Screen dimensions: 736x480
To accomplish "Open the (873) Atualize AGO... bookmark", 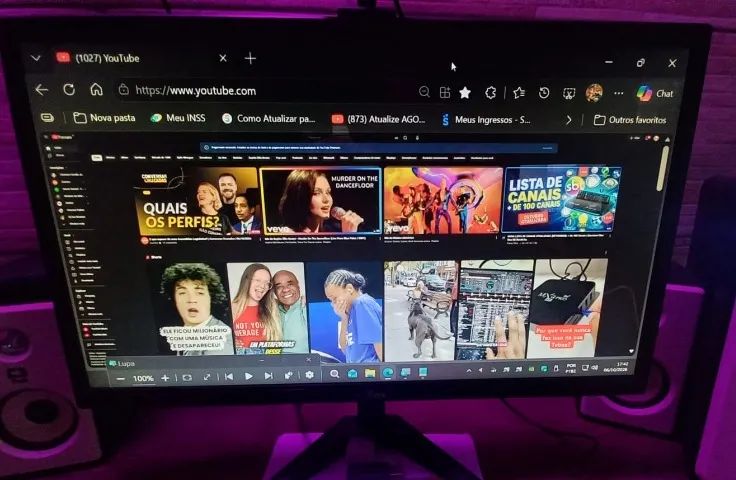I will point(378,119).
